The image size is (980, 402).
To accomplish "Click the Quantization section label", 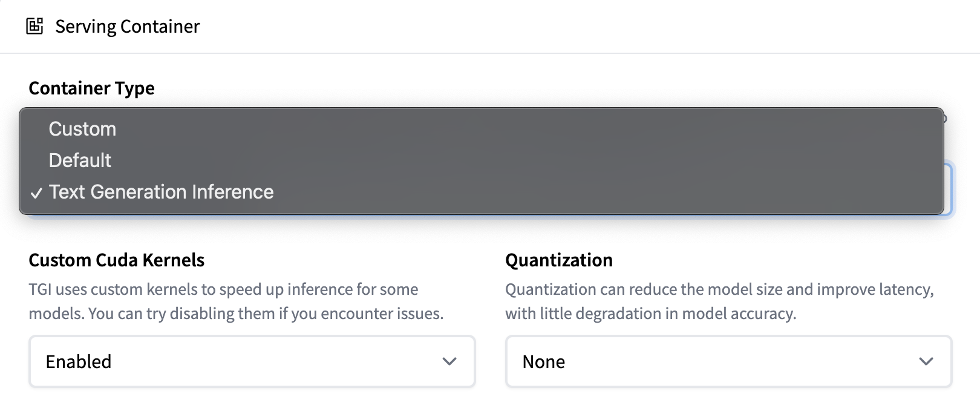I will [558, 260].
